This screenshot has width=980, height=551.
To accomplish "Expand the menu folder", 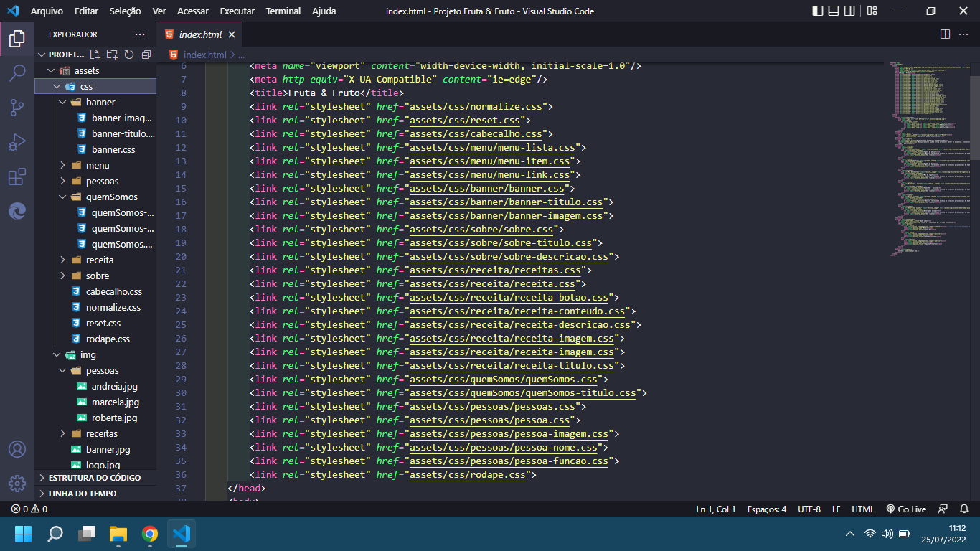I will tap(95, 165).
